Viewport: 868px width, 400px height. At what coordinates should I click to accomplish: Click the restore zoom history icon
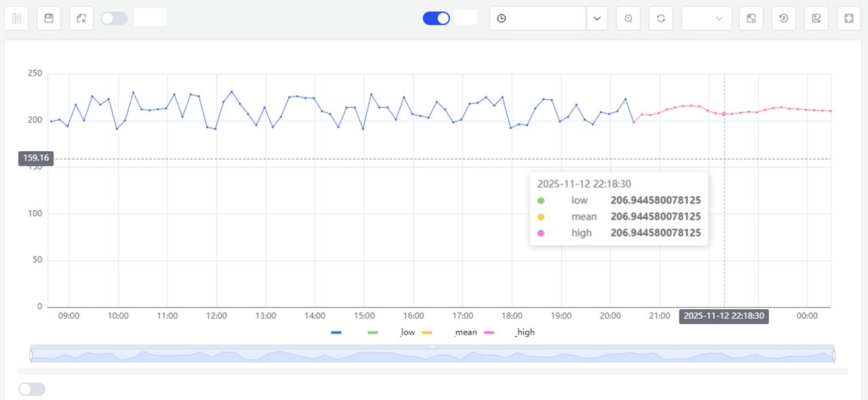point(784,18)
